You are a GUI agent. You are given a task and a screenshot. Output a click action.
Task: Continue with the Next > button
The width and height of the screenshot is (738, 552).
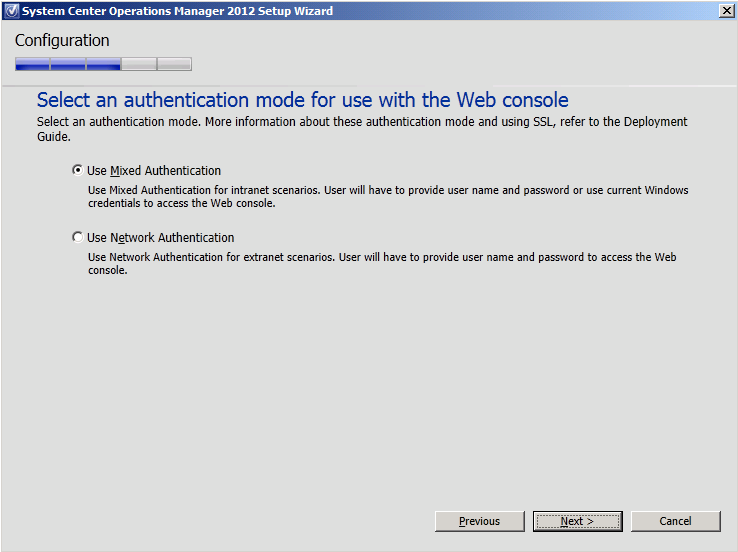[578, 521]
